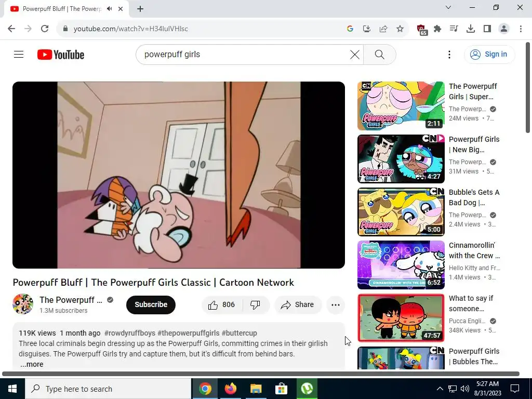Open network icon in system tray
Image resolution: width=532 pixels, height=399 pixels.
click(453, 389)
